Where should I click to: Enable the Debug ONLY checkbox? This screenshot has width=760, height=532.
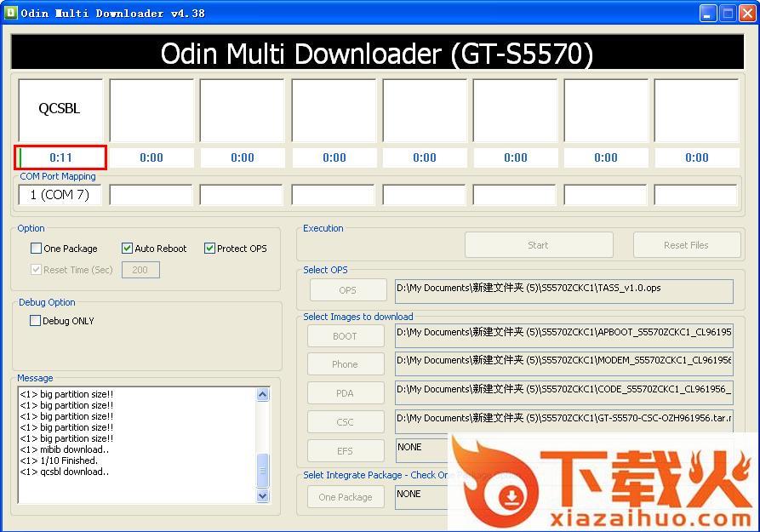pos(36,321)
